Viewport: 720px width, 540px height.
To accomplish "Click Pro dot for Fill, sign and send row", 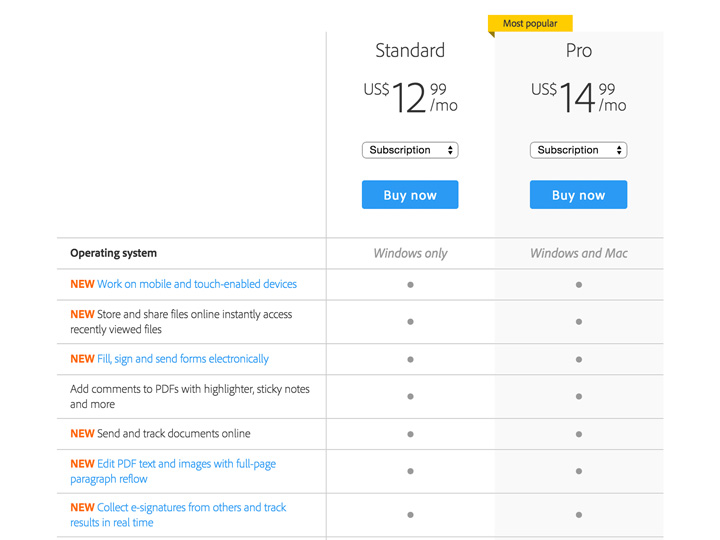I will point(579,360).
